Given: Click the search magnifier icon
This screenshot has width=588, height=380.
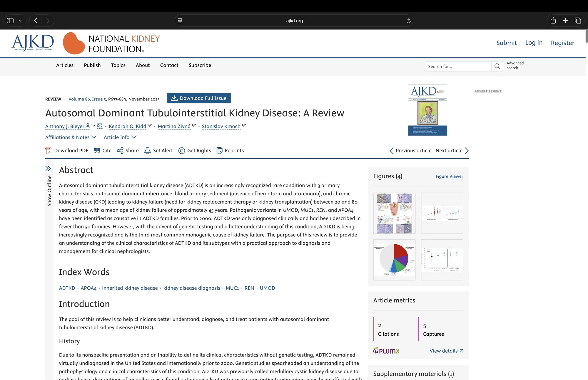Looking at the screenshot, I should (497, 66).
